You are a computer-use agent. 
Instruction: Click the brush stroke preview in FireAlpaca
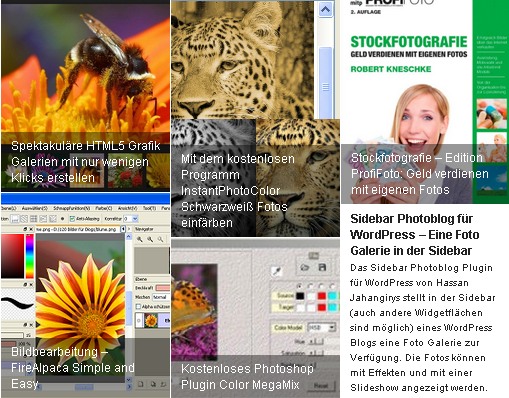pos(17,303)
